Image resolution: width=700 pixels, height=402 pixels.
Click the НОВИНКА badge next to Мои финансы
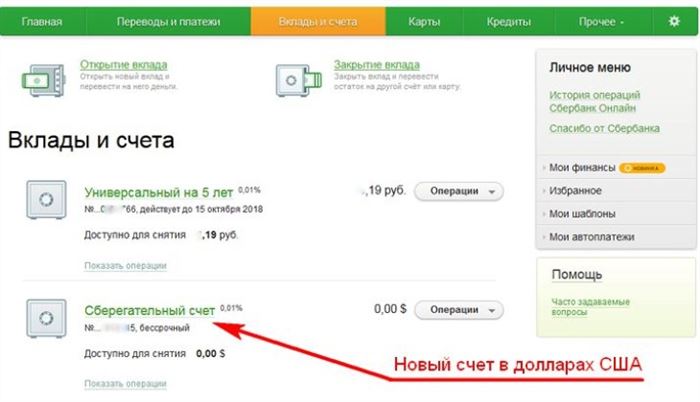642,168
